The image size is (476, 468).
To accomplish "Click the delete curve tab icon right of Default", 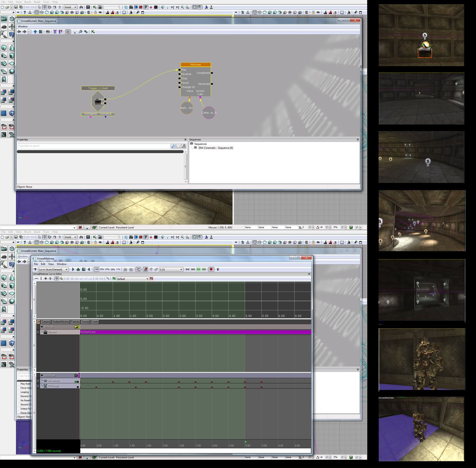I will [x=152, y=279].
